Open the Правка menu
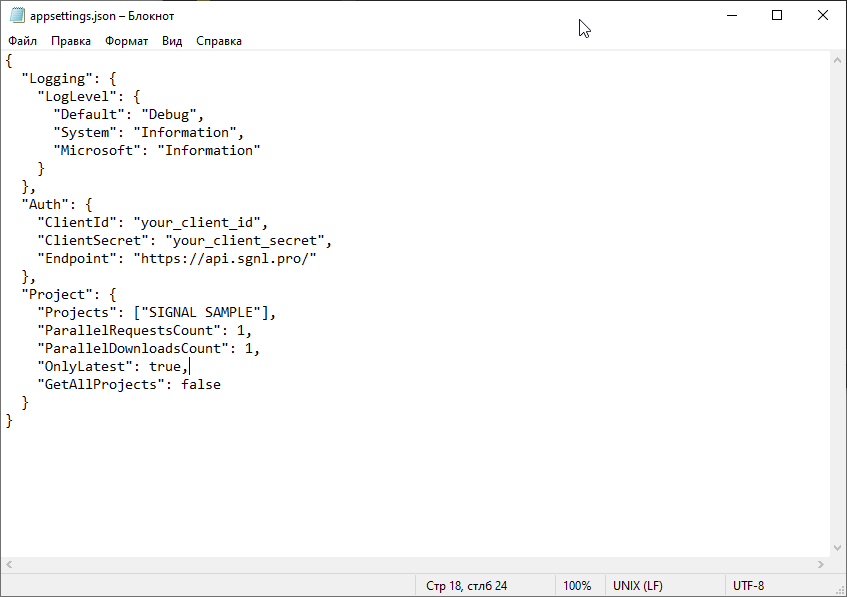This screenshot has width=847, height=597. point(70,41)
